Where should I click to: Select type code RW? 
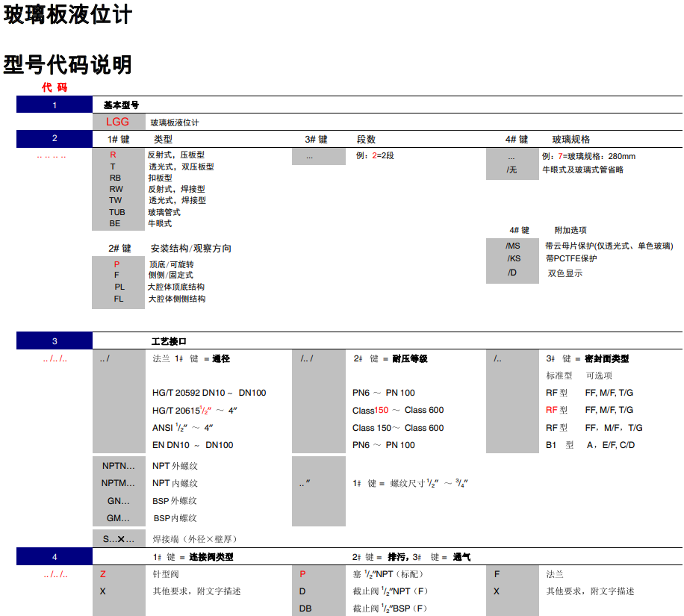pos(116,189)
